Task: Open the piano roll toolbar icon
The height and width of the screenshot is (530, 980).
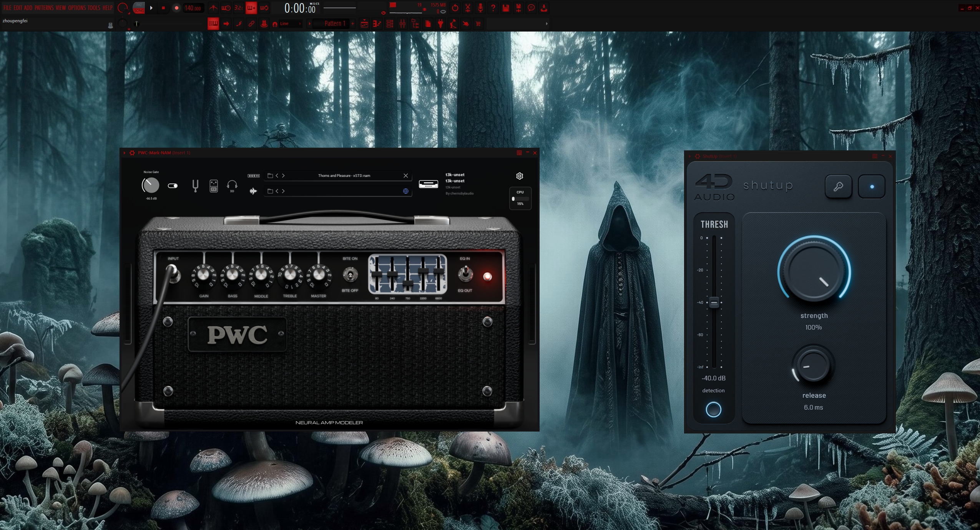Action: tap(377, 24)
